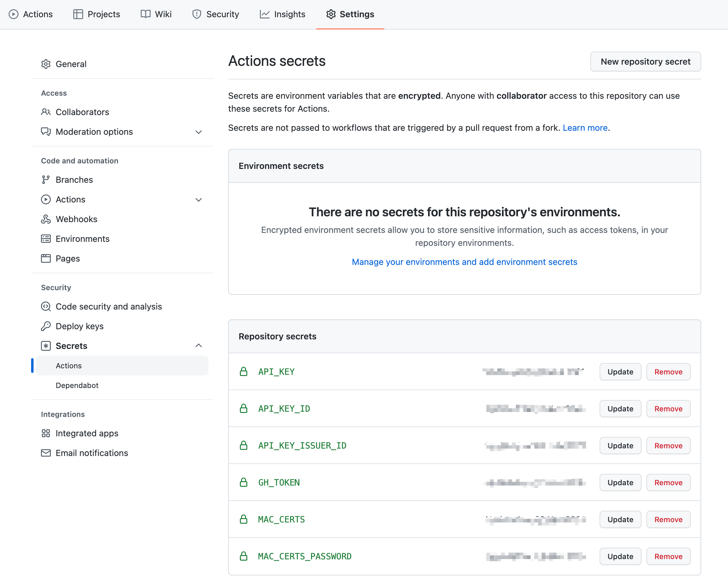Update the MAC_CERTS secret
The width and height of the screenshot is (728, 584).
[x=620, y=519]
